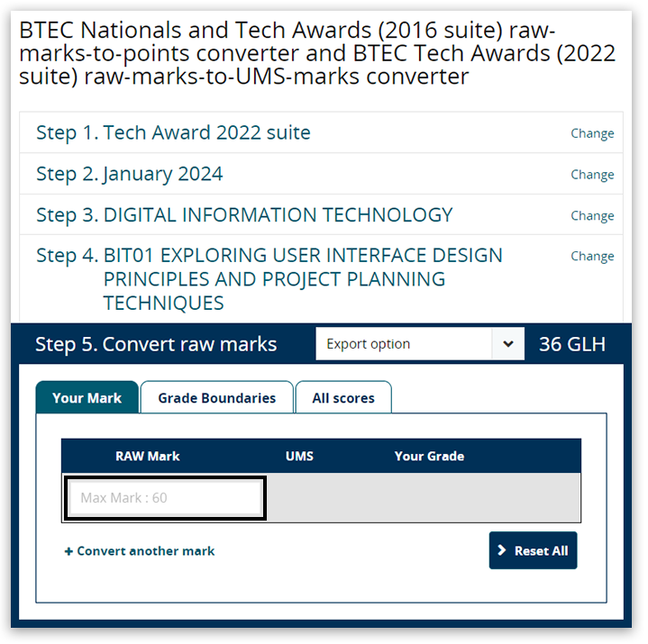Screen dimensions: 648x644
Task: Switch to the All scores tab
Action: click(x=342, y=398)
